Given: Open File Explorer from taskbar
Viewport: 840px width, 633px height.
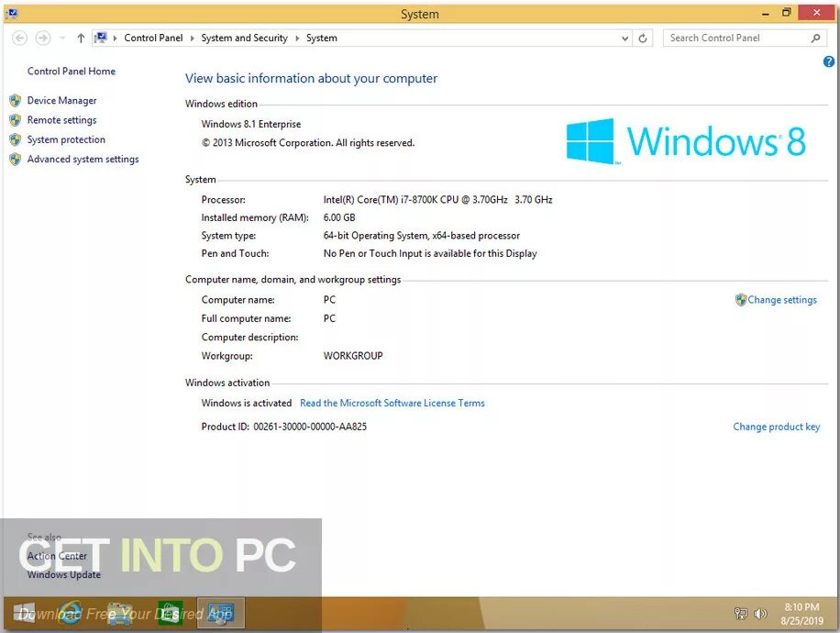Looking at the screenshot, I should (x=120, y=613).
